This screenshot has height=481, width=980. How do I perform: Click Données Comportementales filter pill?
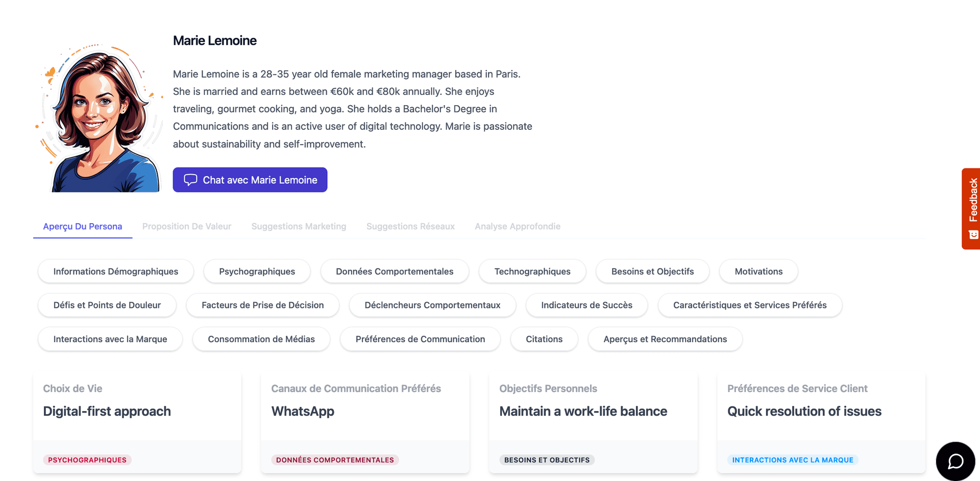tap(395, 271)
